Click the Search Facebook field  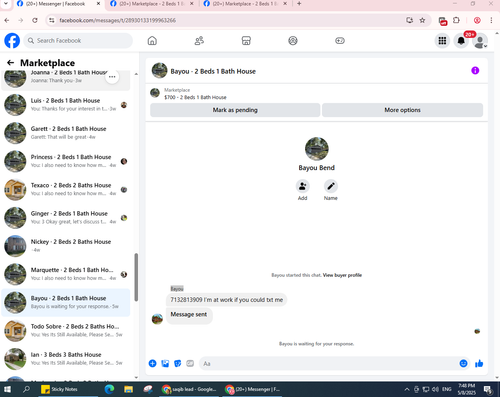click(78, 41)
